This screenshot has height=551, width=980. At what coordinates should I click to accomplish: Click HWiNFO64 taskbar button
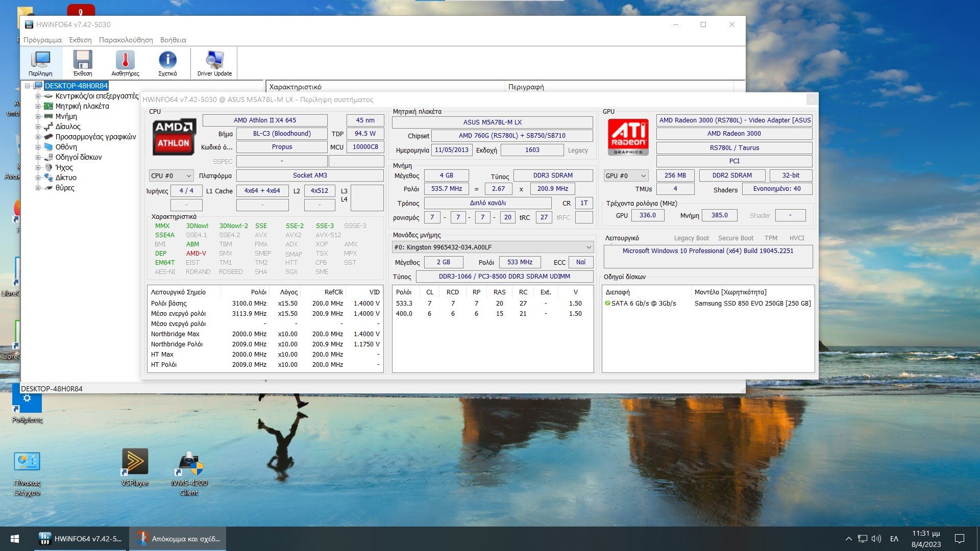click(81, 539)
